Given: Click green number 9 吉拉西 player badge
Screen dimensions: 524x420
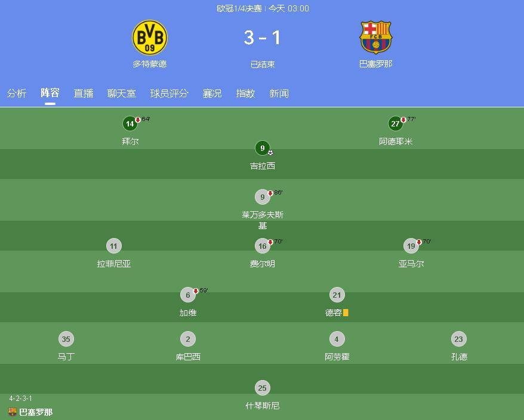Looking at the screenshot, I should [x=263, y=148].
